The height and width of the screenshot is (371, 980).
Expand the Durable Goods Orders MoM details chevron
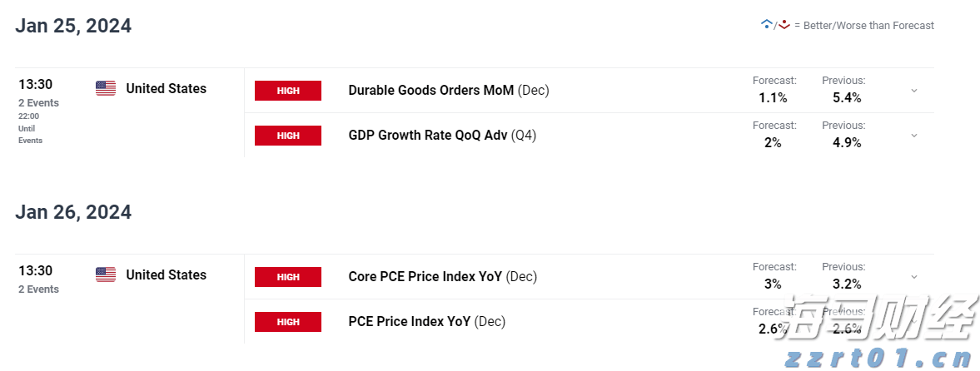(914, 91)
